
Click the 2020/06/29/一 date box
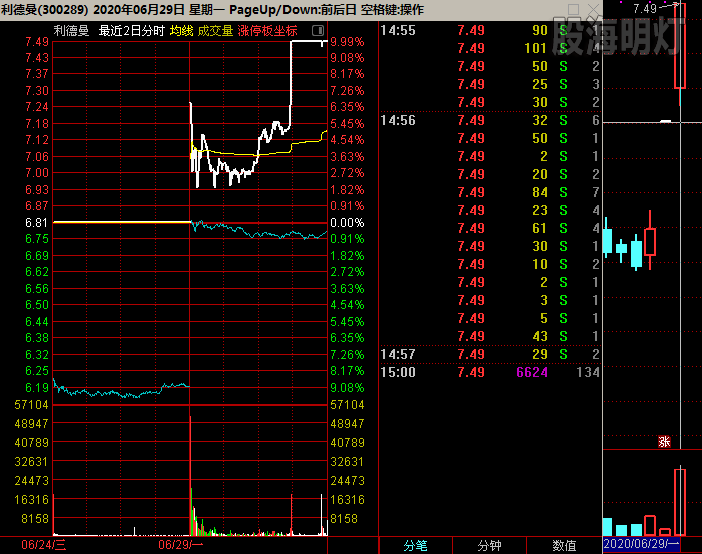pyautogui.click(x=641, y=544)
